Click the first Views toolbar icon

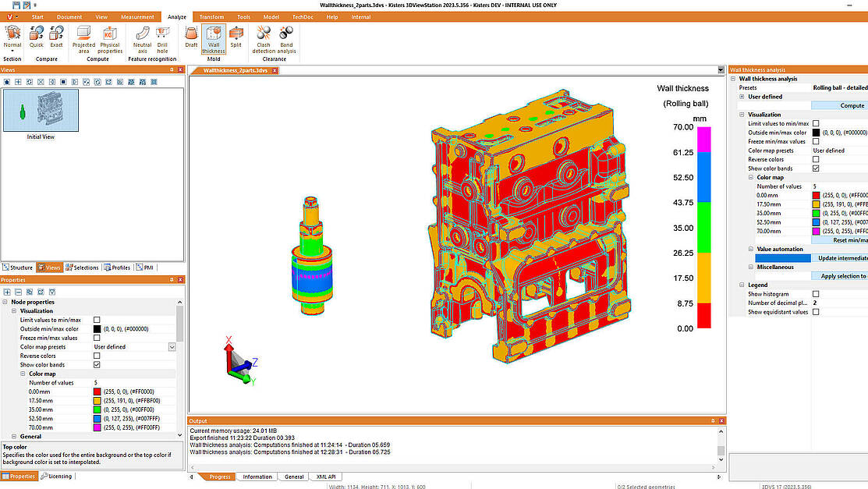coord(7,82)
